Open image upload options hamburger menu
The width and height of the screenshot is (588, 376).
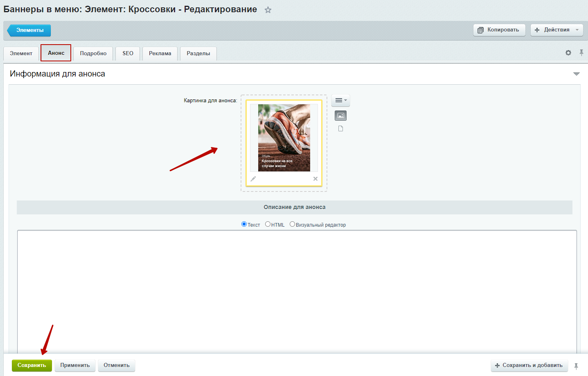pos(341,100)
